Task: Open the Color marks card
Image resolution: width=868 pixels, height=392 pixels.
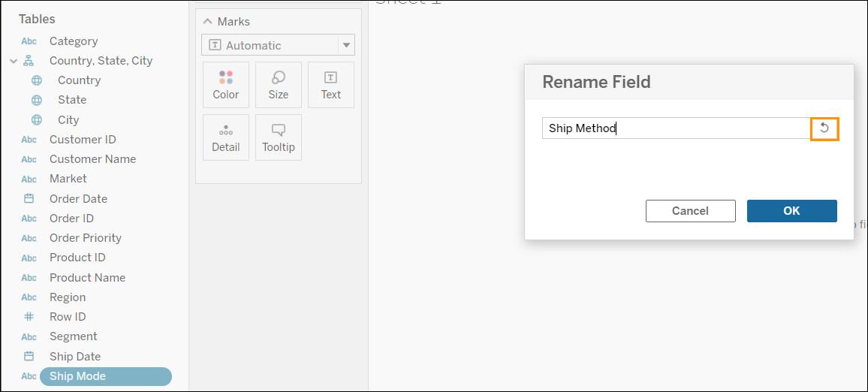Action: [x=226, y=85]
